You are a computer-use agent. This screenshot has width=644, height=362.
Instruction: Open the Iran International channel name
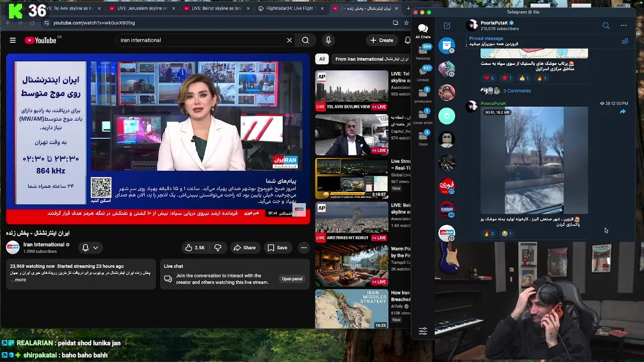(44, 244)
